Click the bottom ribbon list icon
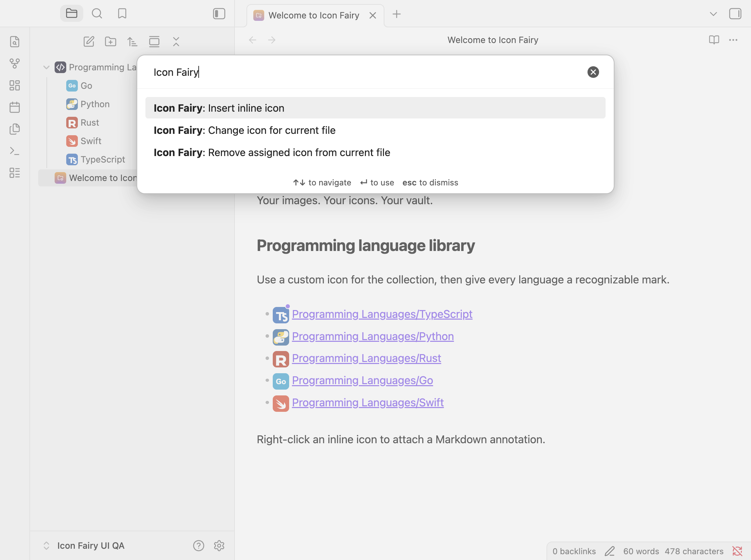 (15, 173)
